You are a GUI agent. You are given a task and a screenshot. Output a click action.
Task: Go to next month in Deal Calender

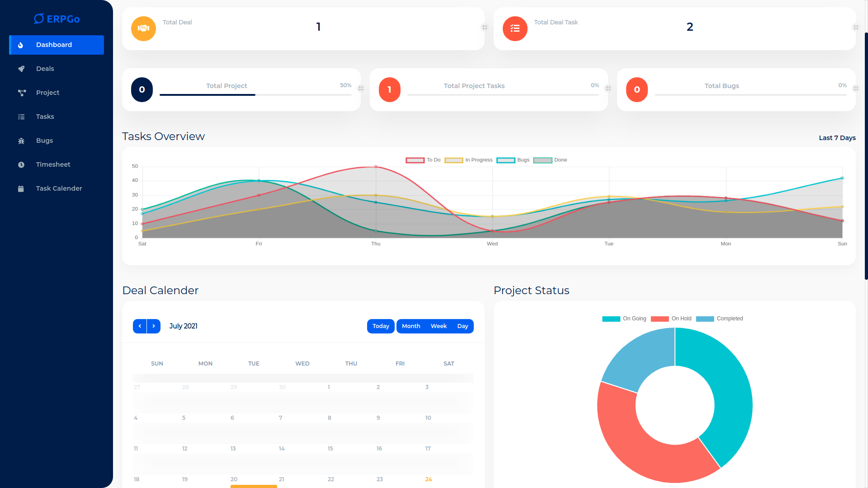pyautogui.click(x=154, y=326)
